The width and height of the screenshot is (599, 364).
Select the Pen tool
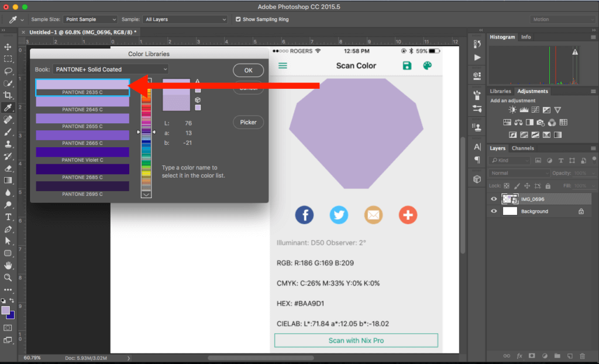tap(8, 229)
